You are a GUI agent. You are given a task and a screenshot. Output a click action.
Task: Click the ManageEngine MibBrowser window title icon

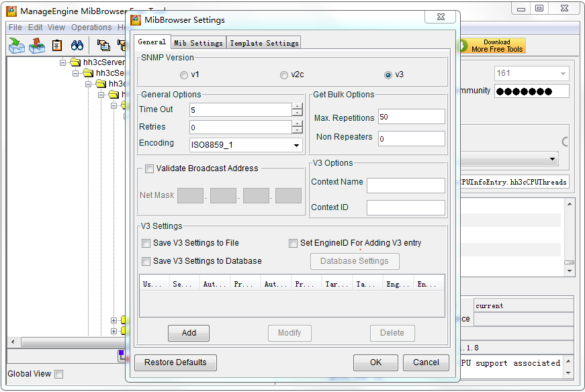coord(11,11)
